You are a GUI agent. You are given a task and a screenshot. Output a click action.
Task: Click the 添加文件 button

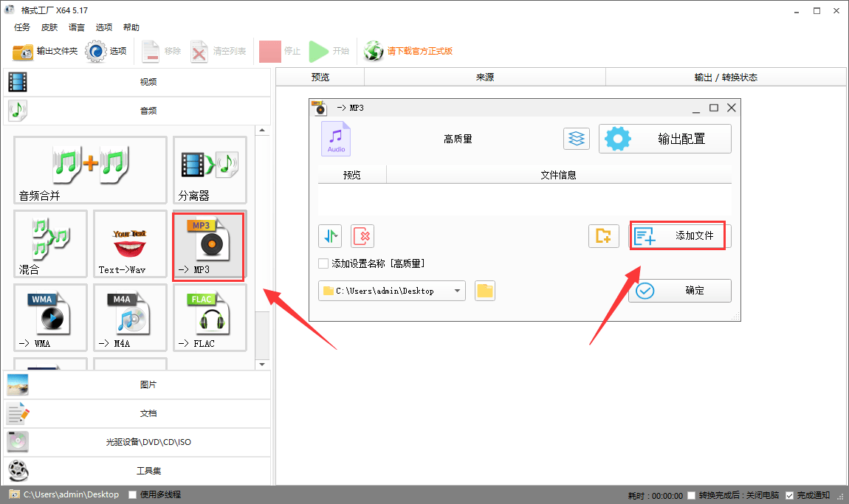(x=677, y=235)
